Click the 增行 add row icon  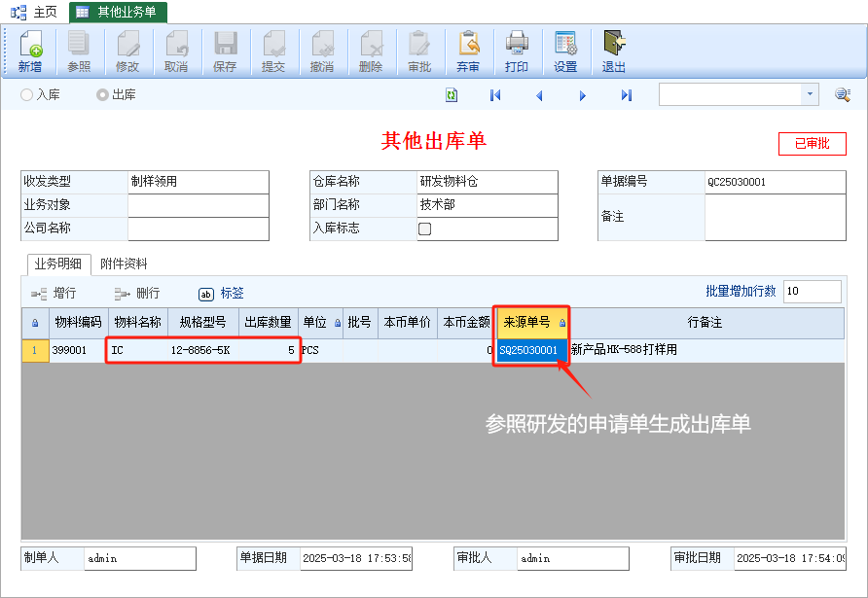point(39,294)
